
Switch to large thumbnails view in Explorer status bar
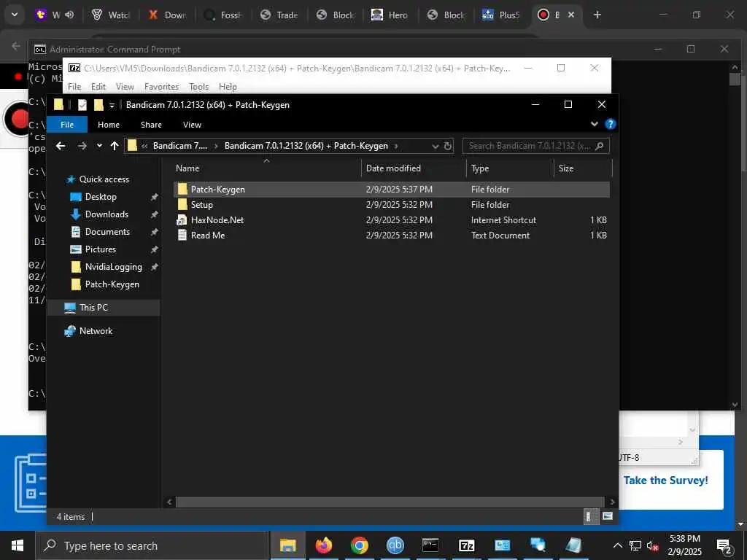point(608,516)
